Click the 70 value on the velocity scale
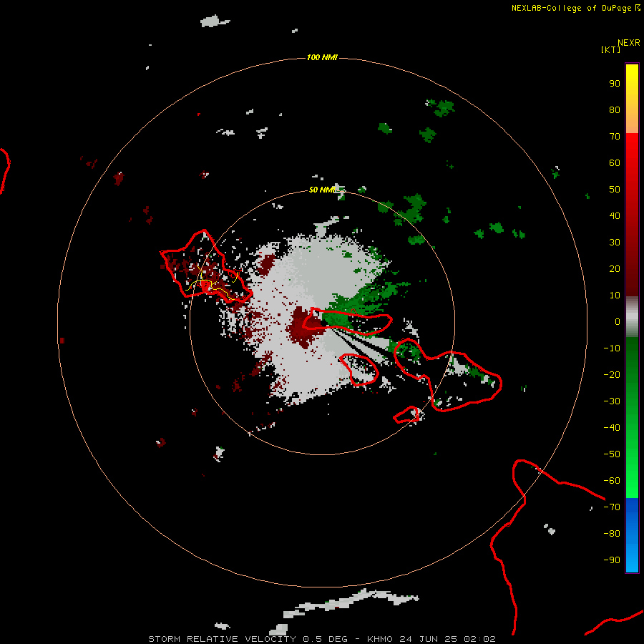 pos(615,137)
